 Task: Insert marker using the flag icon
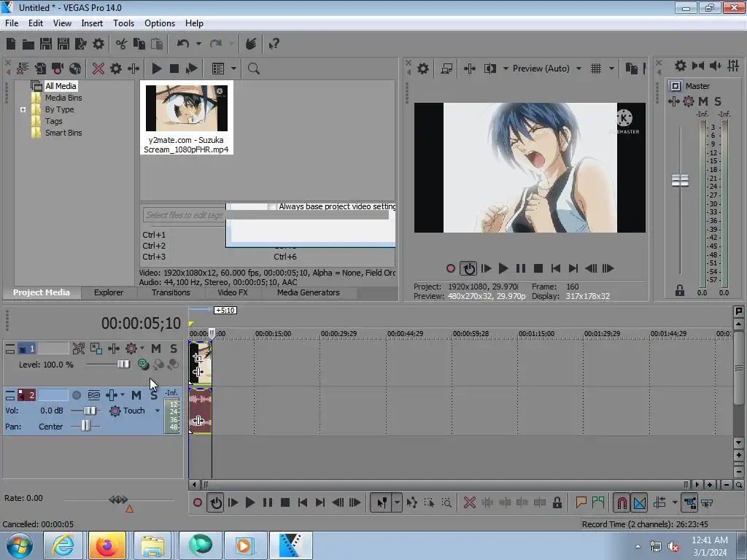pyautogui.click(x=581, y=502)
